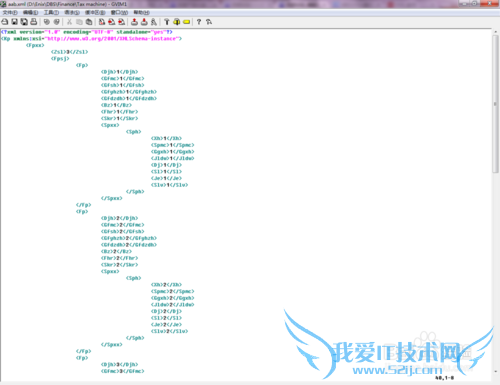Open the 工具(T) menu
This screenshot has height=385, width=500.
(x=51, y=12)
